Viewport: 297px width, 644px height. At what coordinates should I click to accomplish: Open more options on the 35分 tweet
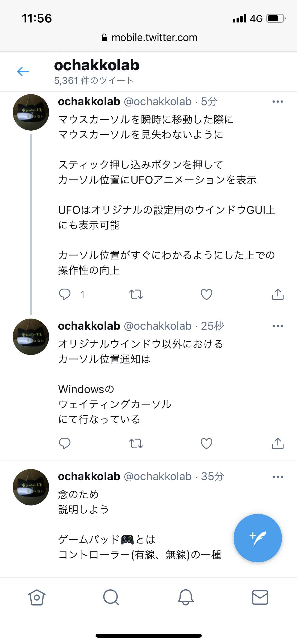point(277,477)
